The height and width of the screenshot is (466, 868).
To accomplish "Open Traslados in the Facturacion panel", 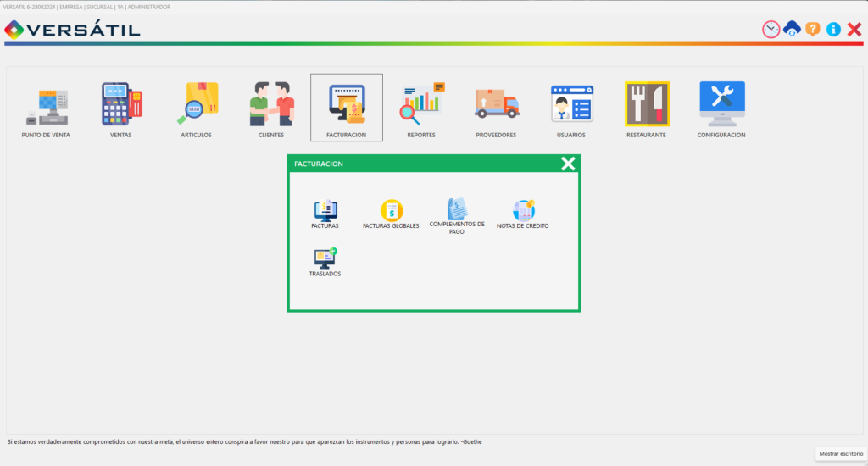I will coord(325,263).
